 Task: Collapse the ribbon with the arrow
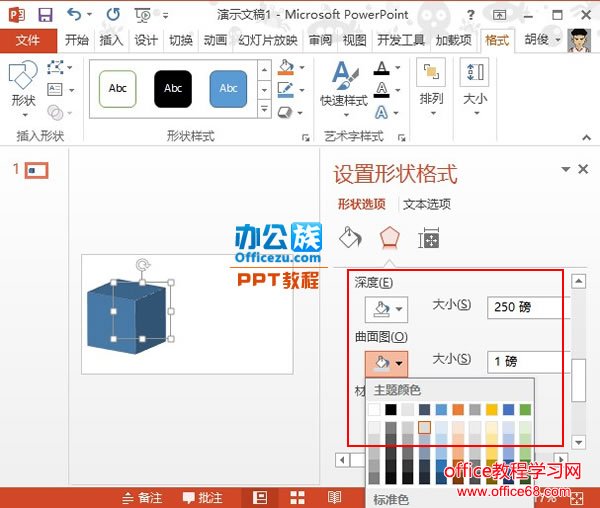coord(586,137)
